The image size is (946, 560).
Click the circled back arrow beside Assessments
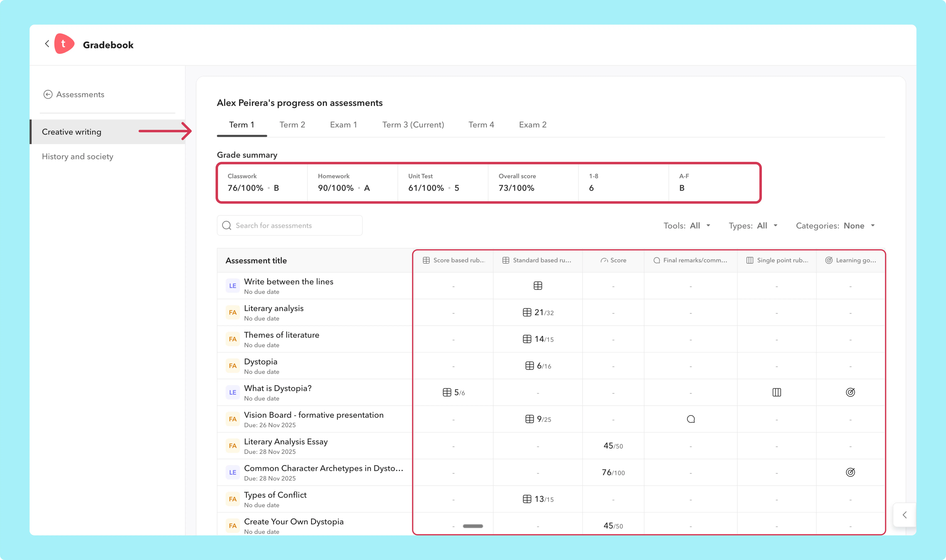tap(48, 94)
